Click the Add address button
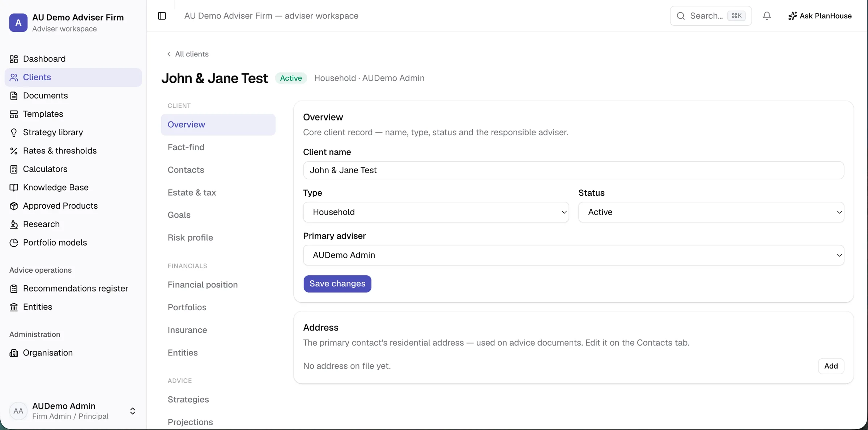Image resolution: width=868 pixels, height=430 pixels. click(831, 366)
